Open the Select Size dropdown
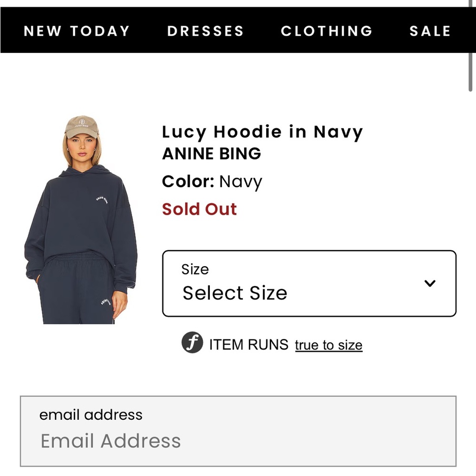 309,283
